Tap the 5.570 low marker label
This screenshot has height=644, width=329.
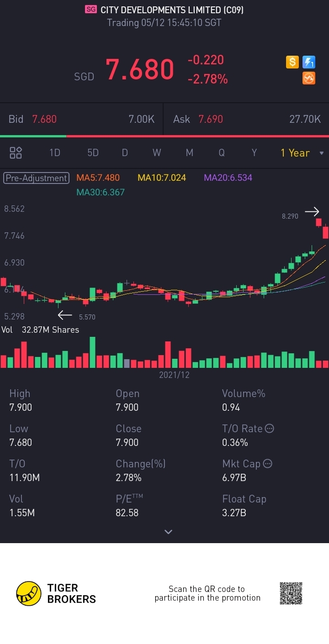coord(87,317)
